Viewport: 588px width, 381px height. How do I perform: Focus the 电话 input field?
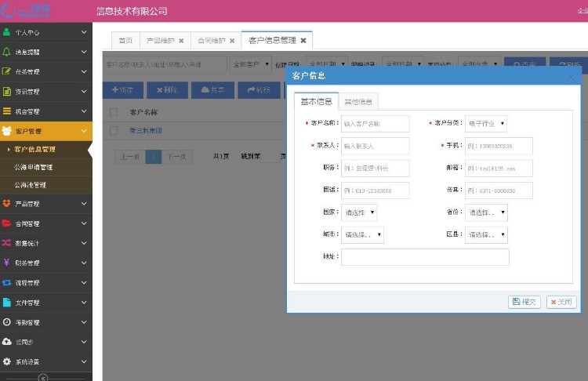(375, 190)
